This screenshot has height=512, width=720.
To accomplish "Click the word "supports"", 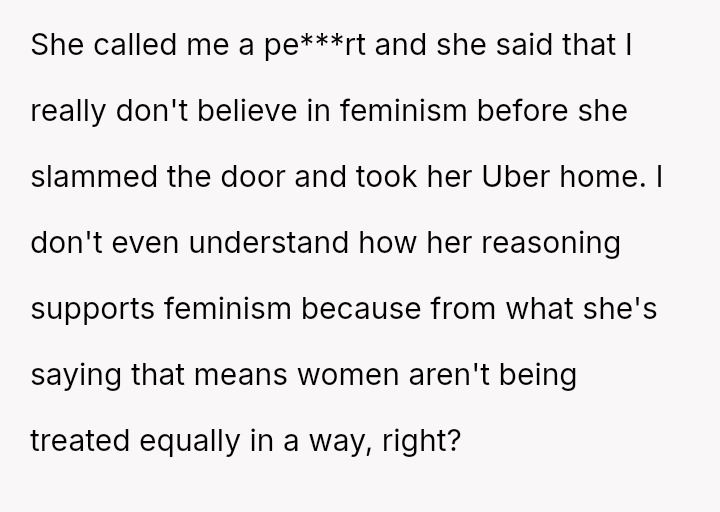I will [x=92, y=310].
